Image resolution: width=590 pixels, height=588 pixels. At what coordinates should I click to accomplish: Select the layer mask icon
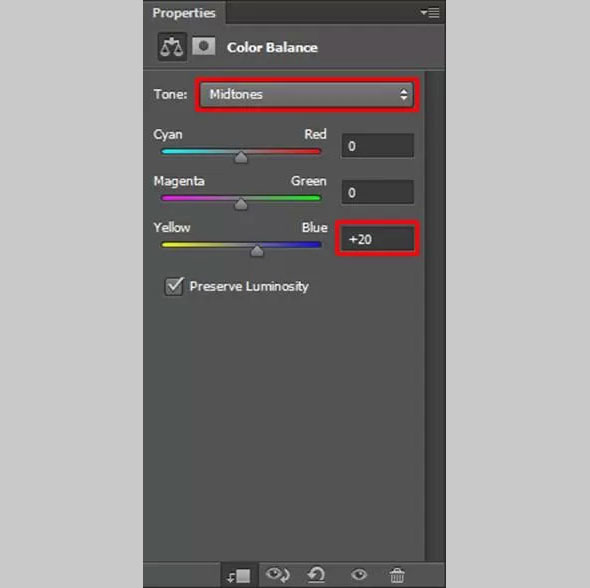click(204, 46)
